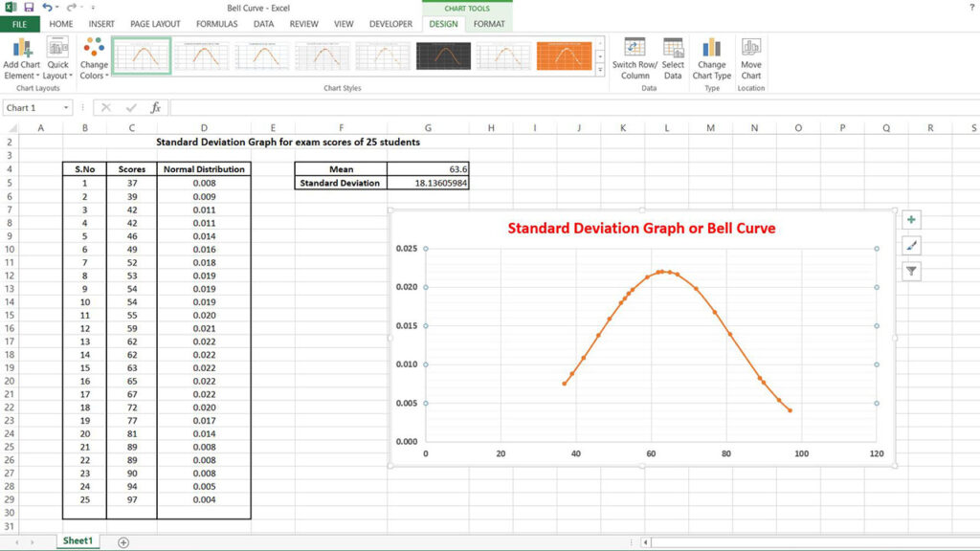Screen dimensions: 980x551
Task: Toggle the Chart Filters funnel panel
Action: click(911, 271)
